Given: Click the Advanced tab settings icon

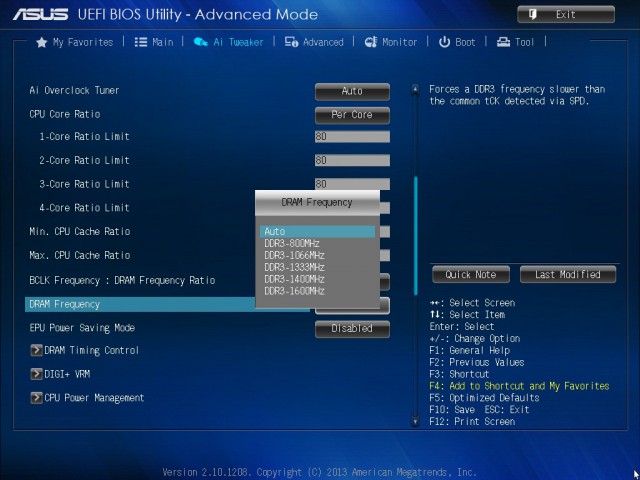Looking at the screenshot, I should [x=291, y=42].
